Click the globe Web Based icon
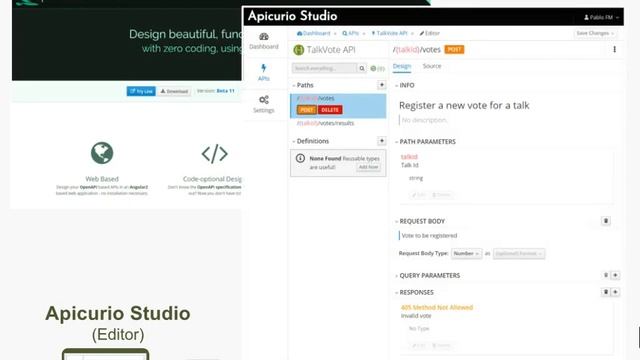The image size is (640, 360). [102, 153]
